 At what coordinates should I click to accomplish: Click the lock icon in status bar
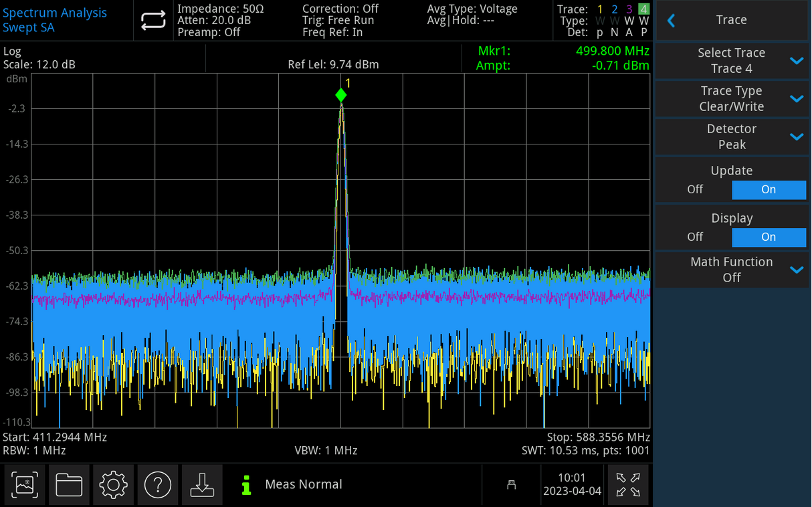[x=511, y=485]
